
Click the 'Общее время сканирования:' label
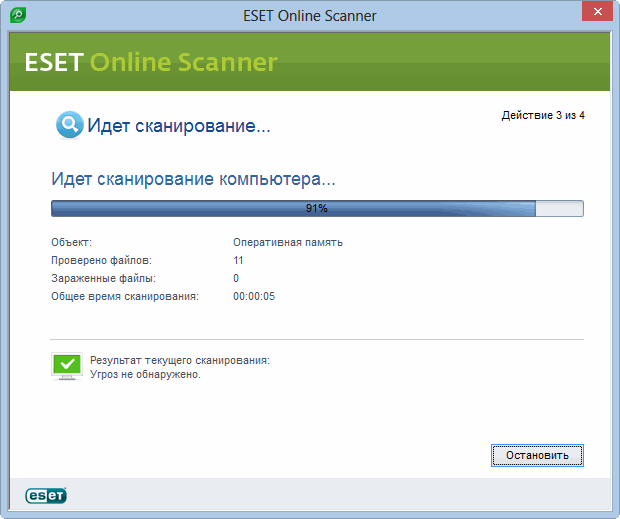tap(125, 296)
